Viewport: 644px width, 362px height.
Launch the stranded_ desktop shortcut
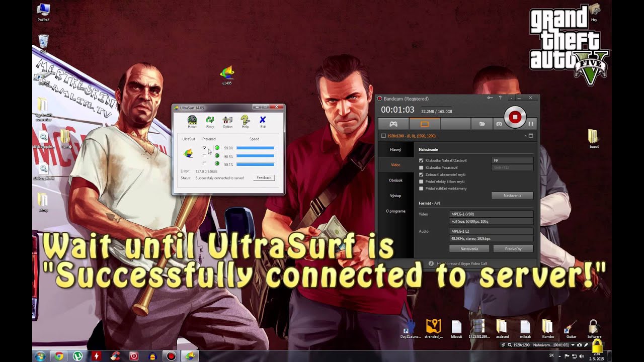click(433, 328)
